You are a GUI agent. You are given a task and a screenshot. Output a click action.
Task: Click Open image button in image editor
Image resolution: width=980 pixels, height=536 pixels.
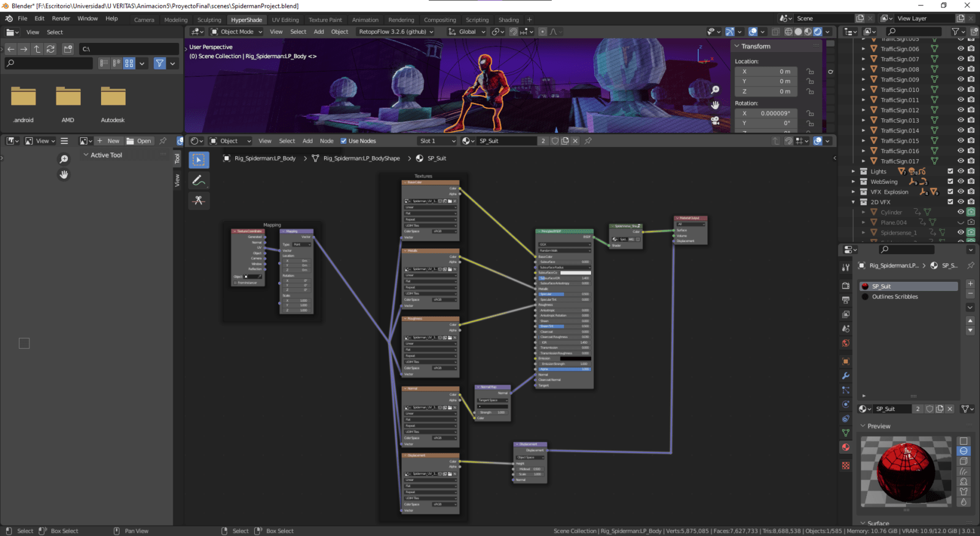click(139, 141)
